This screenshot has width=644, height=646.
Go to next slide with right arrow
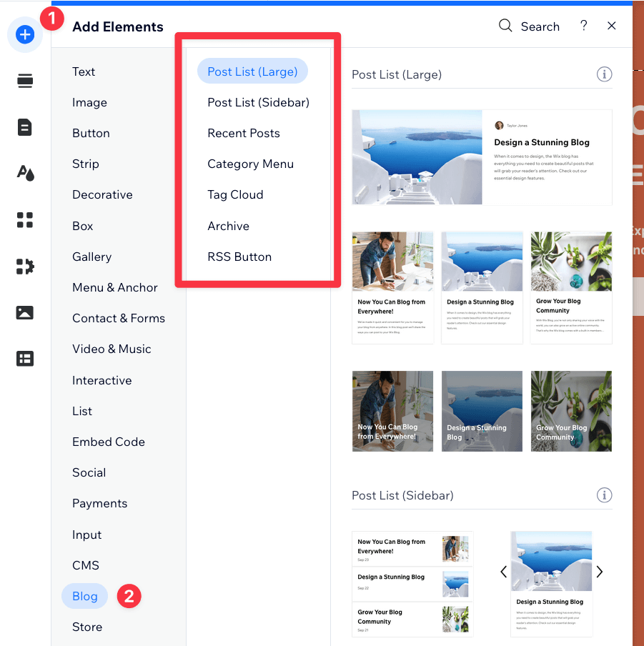[x=599, y=571]
